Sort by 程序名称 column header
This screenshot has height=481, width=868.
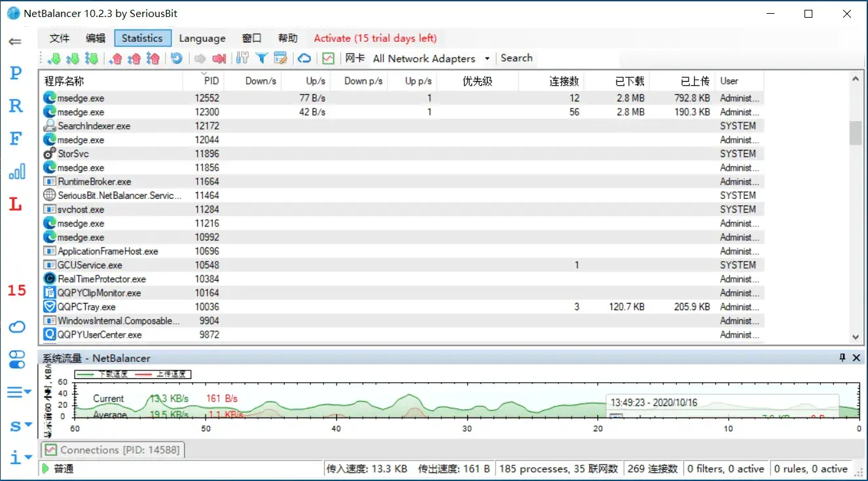click(111, 81)
